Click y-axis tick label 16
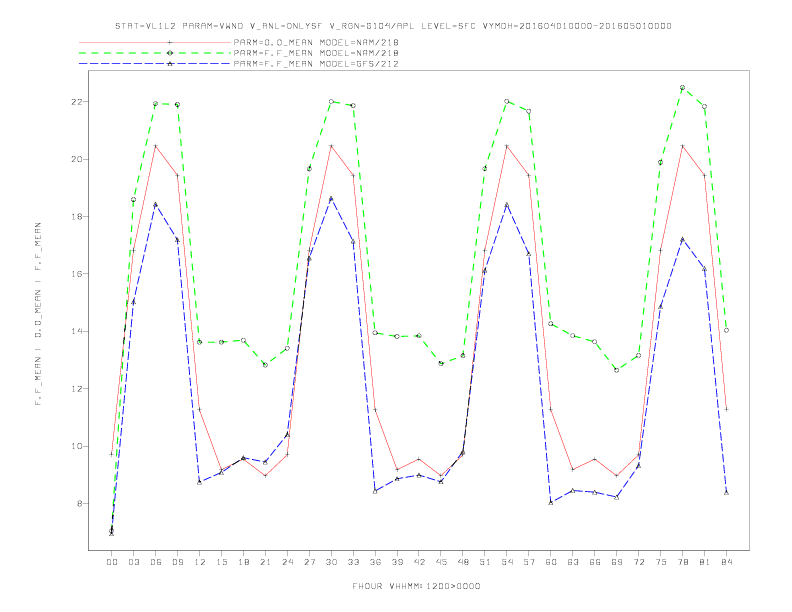 pyautogui.click(x=77, y=274)
